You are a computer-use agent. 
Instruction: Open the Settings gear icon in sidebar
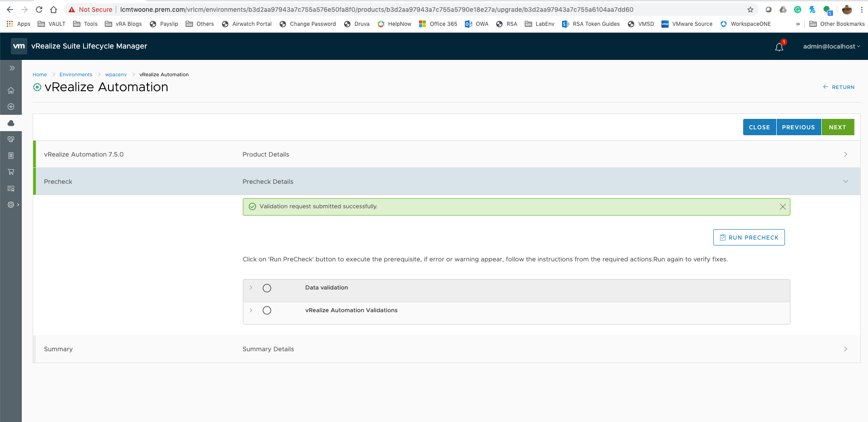[11, 205]
